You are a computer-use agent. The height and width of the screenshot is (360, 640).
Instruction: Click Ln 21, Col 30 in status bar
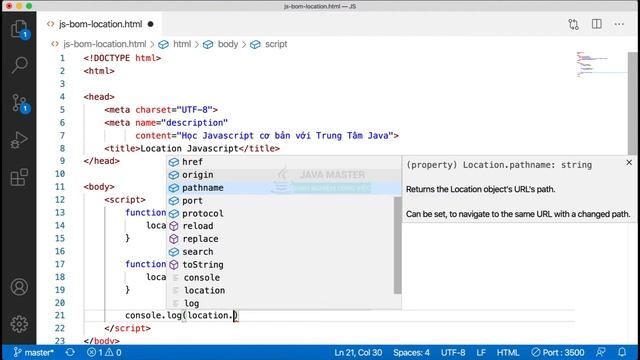coord(358,352)
